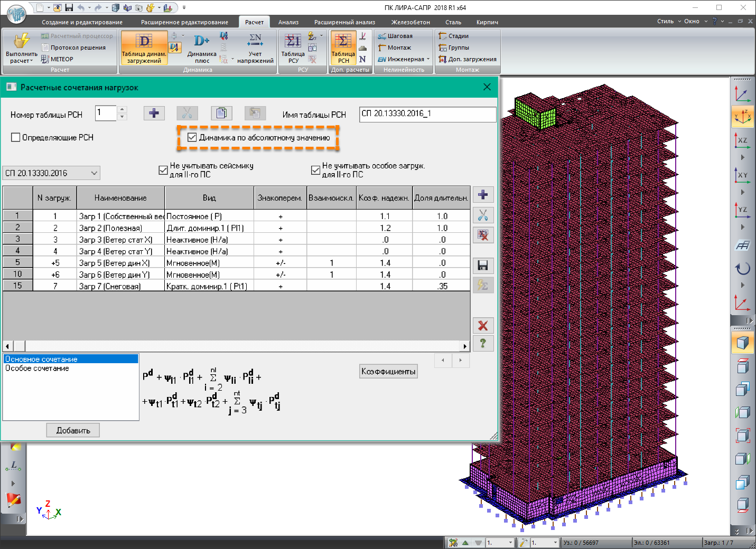Open the Стиль dropdown menu

point(668,22)
